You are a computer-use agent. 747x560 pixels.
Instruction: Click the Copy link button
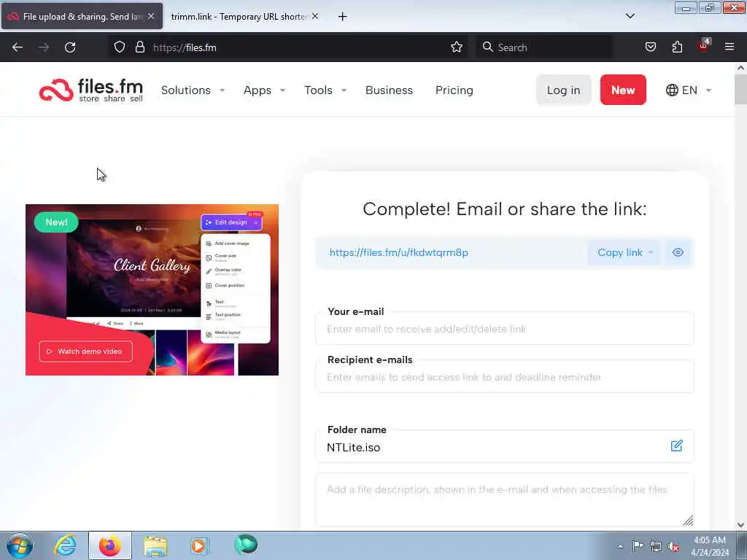click(620, 252)
